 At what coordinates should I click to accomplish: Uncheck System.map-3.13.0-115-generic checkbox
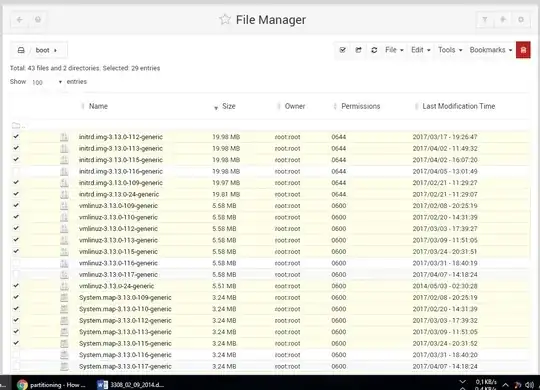[x=16, y=343]
